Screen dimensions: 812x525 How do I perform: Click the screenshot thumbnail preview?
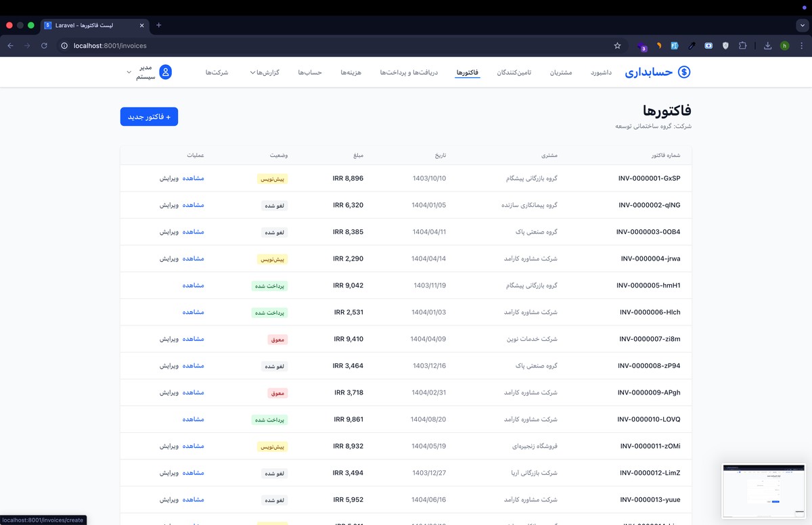click(763, 490)
